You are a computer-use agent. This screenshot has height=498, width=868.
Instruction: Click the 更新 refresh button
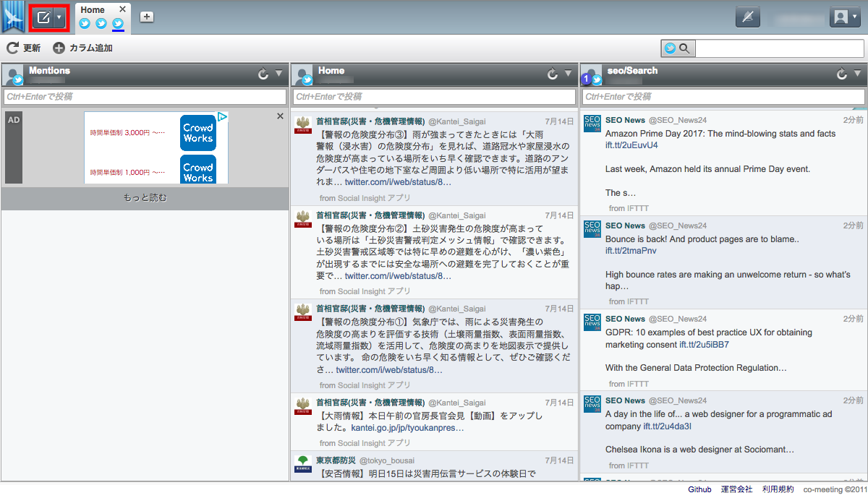tap(24, 48)
